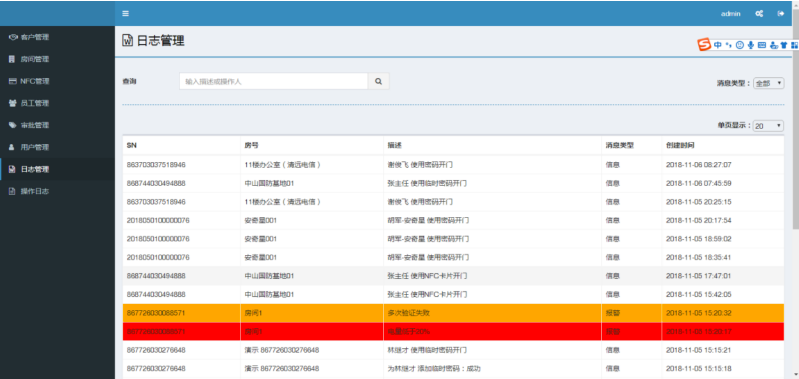Click the NFC管理 card icon in sidebar
Image resolution: width=799 pixels, height=379 pixels.
[x=13, y=81]
